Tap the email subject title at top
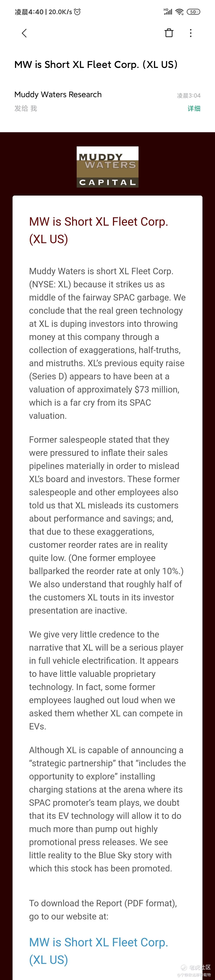Image resolution: width=215 pixels, height=980 pixels. [x=96, y=65]
